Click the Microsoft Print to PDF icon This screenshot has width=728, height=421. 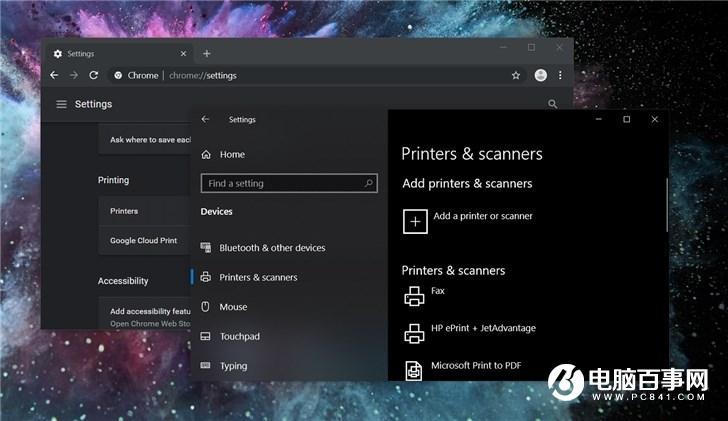(x=414, y=371)
